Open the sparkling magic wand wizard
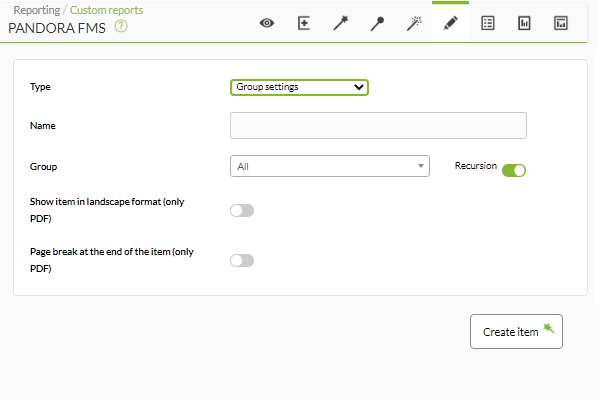Screen dimensions: 600x400 coord(414,23)
